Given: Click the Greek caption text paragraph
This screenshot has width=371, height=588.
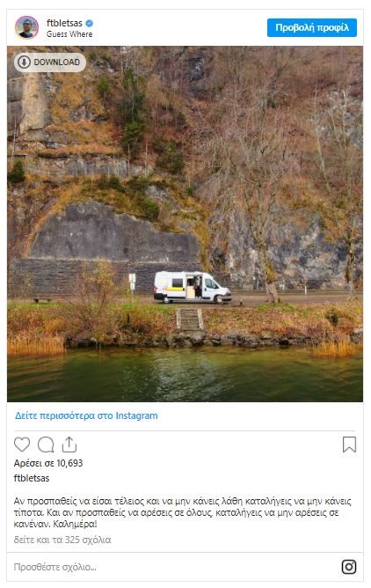Looking at the screenshot, I should pyautogui.click(x=183, y=512).
